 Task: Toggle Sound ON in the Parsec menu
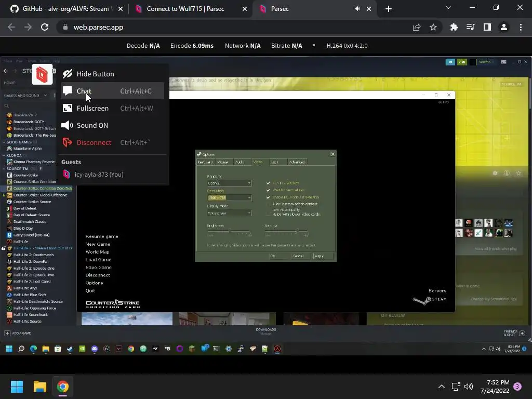click(x=113, y=125)
